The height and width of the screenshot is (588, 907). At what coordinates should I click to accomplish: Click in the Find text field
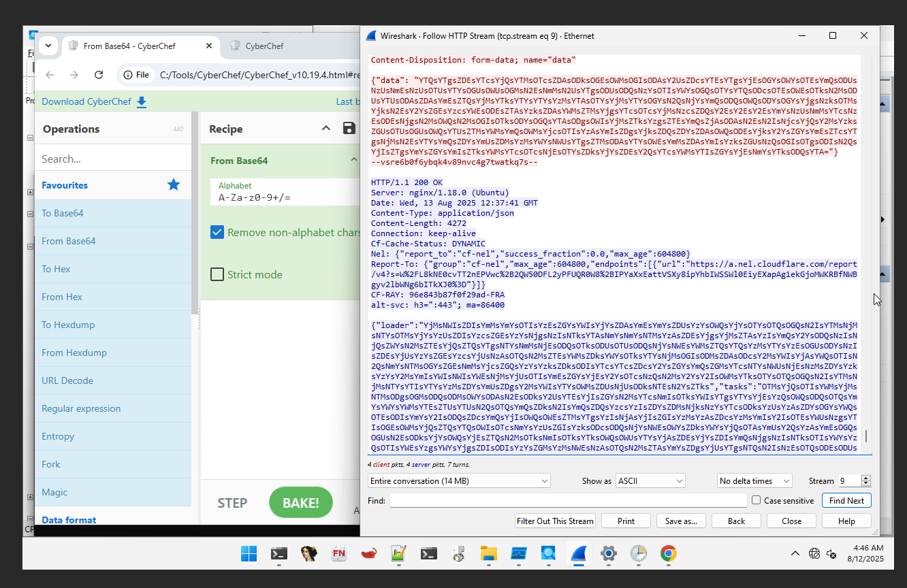[x=568, y=500]
